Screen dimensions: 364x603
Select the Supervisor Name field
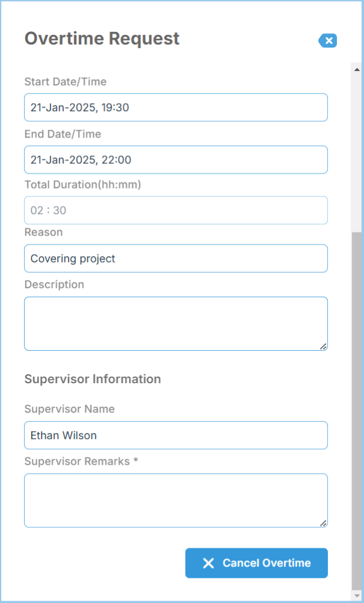(x=176, y=435)
